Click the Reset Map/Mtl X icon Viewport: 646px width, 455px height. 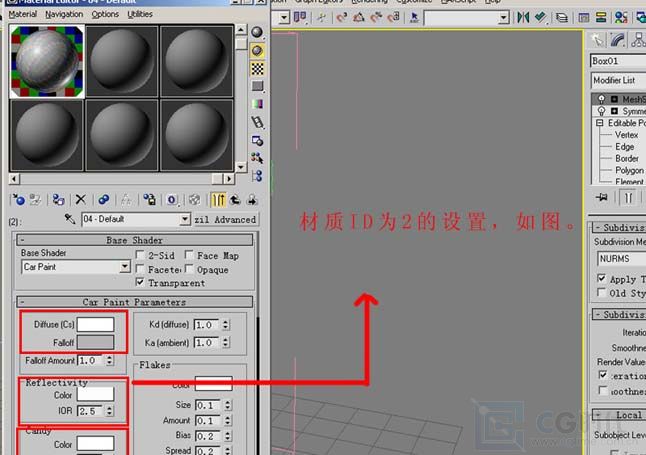point(80,200)
